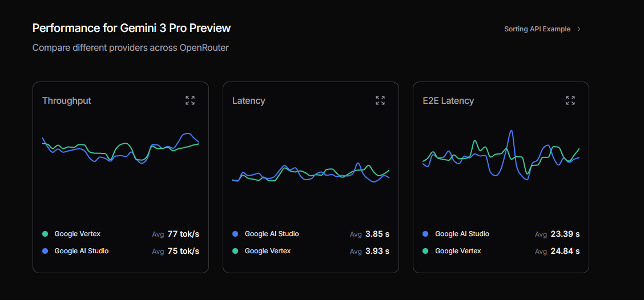Image resolution: width=644 pixels, height=300 pixels.
Task: Click the Latency line chart
Action: pyautogui.click(x=311, y=173)
